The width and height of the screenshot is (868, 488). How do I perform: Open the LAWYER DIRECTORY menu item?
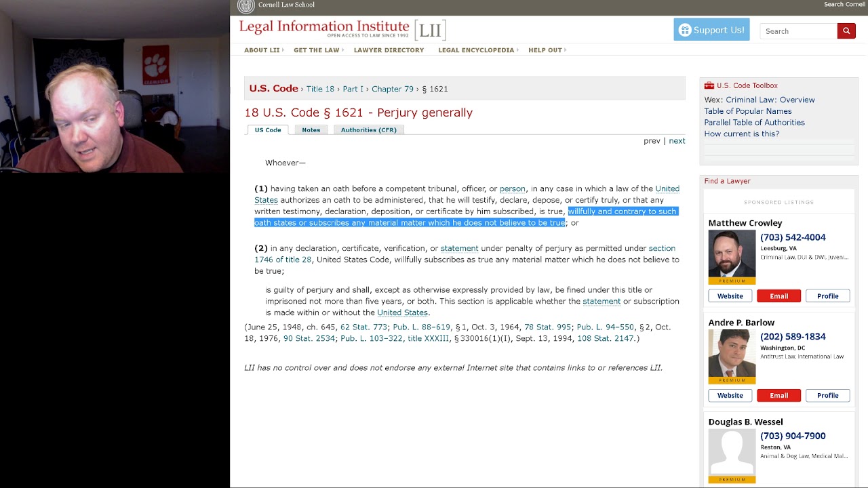click(389, 50)
